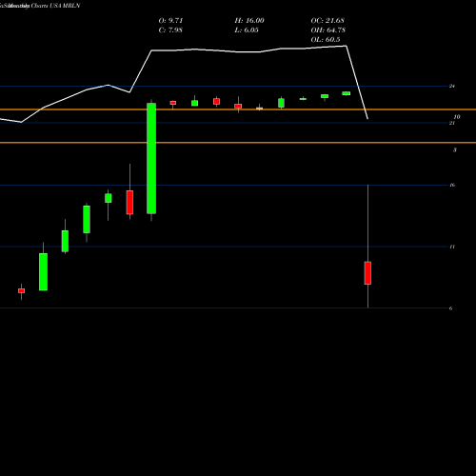This screenshot has width=476, height=476.
Task: Click the '11' price axis label
Action: point(452,247)
